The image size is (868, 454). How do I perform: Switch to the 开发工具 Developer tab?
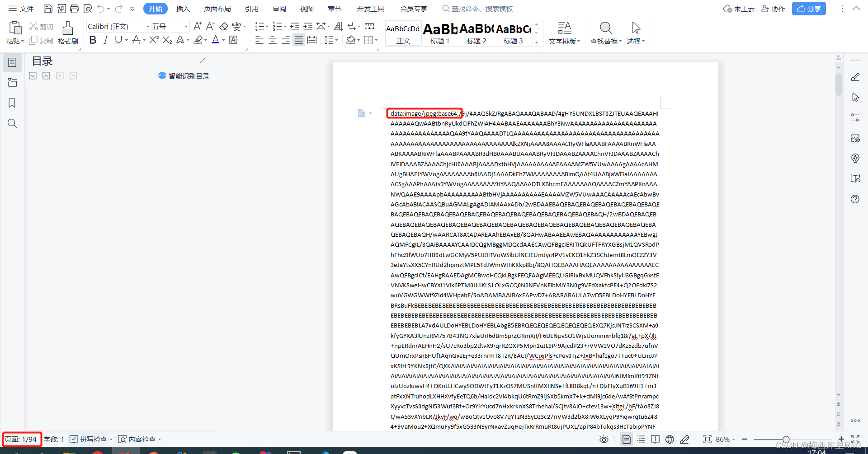[370, 9]
